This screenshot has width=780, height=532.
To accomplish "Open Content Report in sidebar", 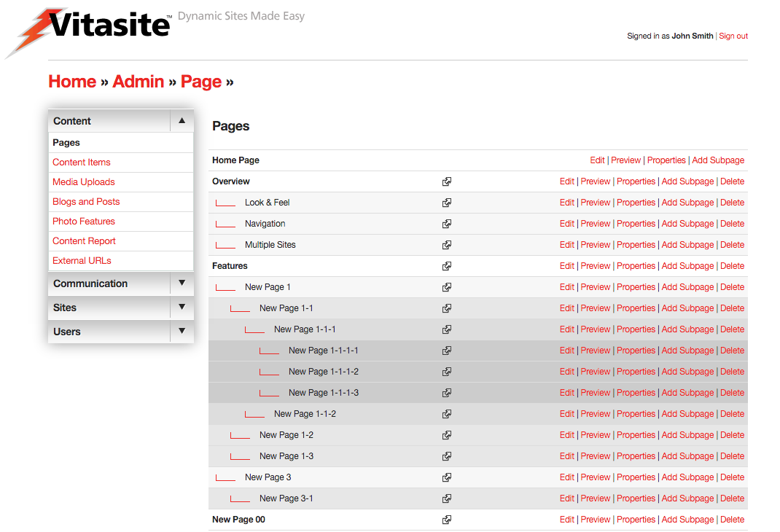I will (x=84, y=241).
